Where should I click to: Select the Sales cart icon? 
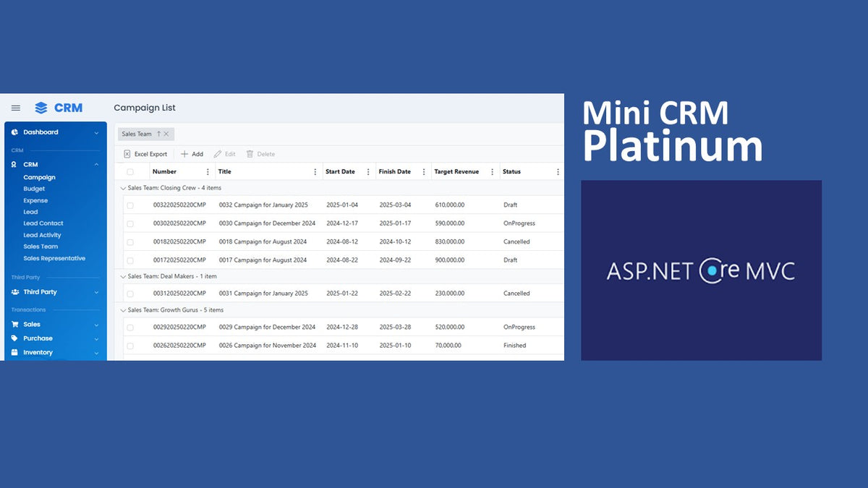click(16, 324)
